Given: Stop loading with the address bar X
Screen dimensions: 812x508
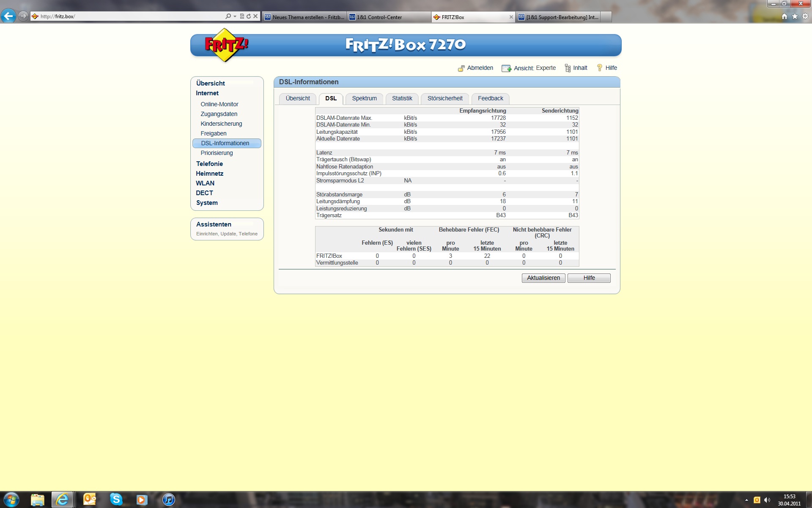Looking at the screenshot, I should [255, 17].
